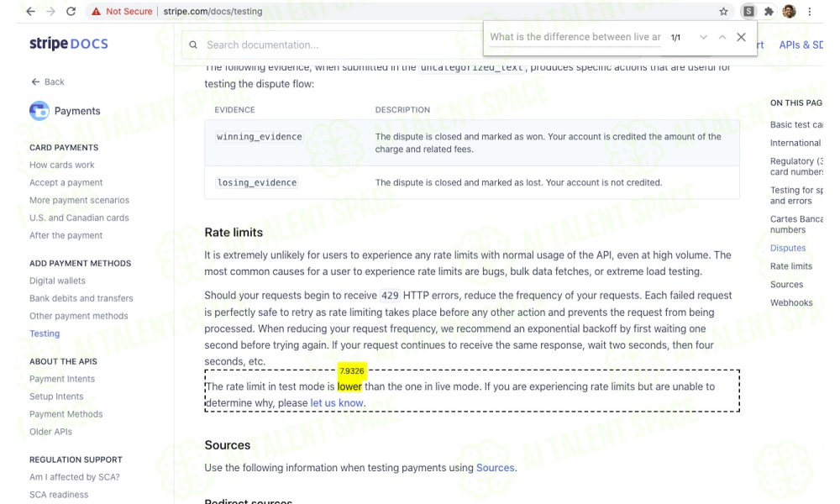Click the browser forward arrow
Screen dimensions: 840x504
51,11
